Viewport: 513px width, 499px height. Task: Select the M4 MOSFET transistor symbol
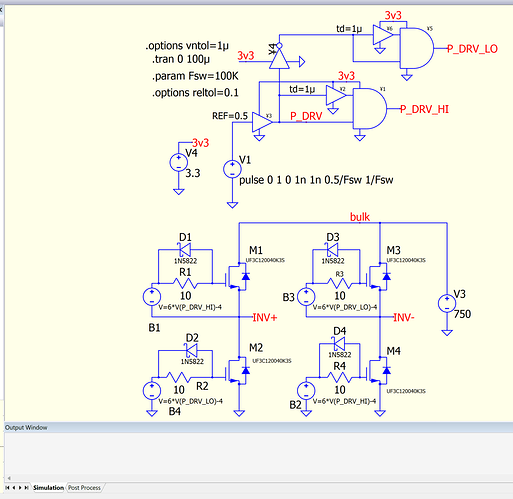pyautogui.click(x=378, y=370)
